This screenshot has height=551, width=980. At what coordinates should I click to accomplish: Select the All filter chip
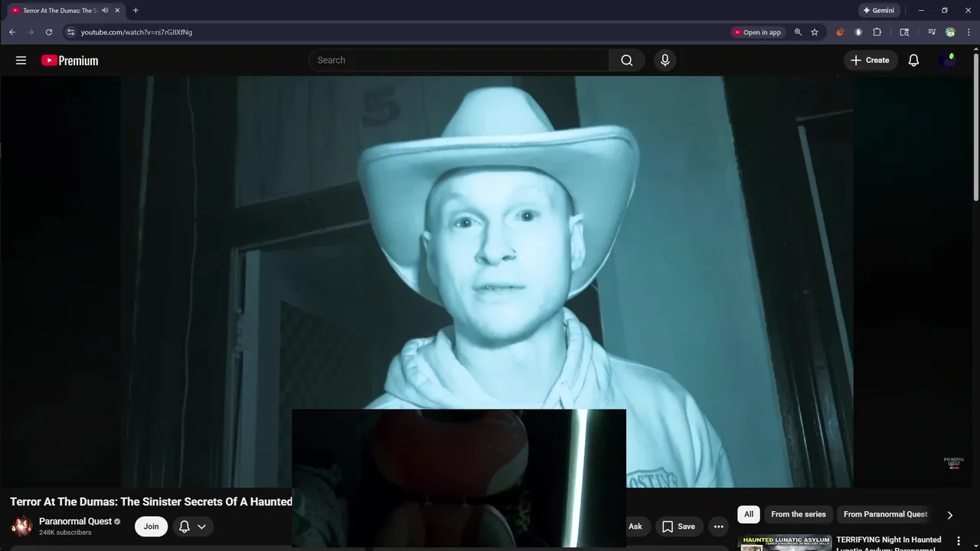point(749,514)
